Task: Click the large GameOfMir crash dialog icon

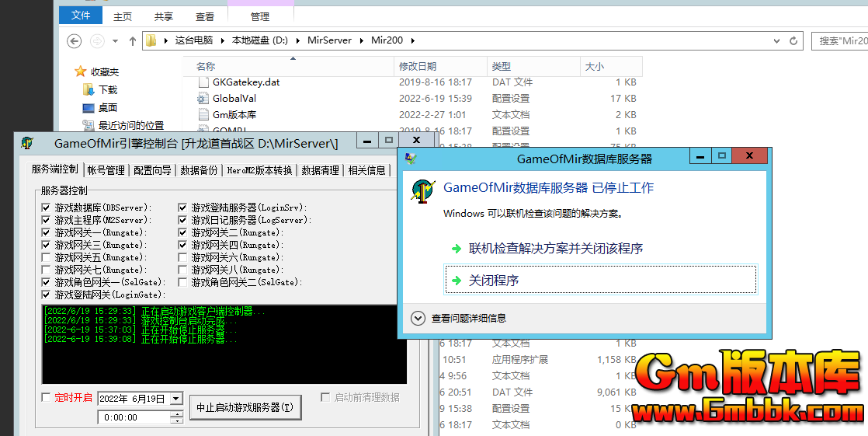Action: click(x=423, y=192)
